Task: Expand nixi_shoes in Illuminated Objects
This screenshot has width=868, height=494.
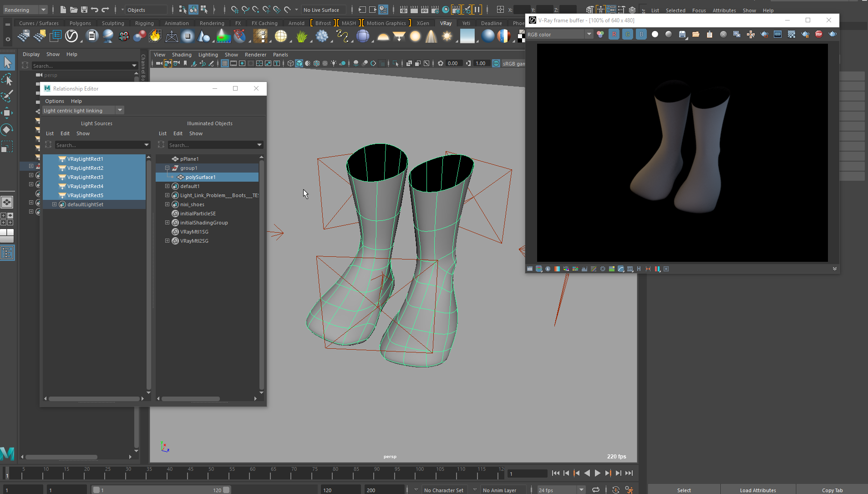Action: [x=167, y=204]
